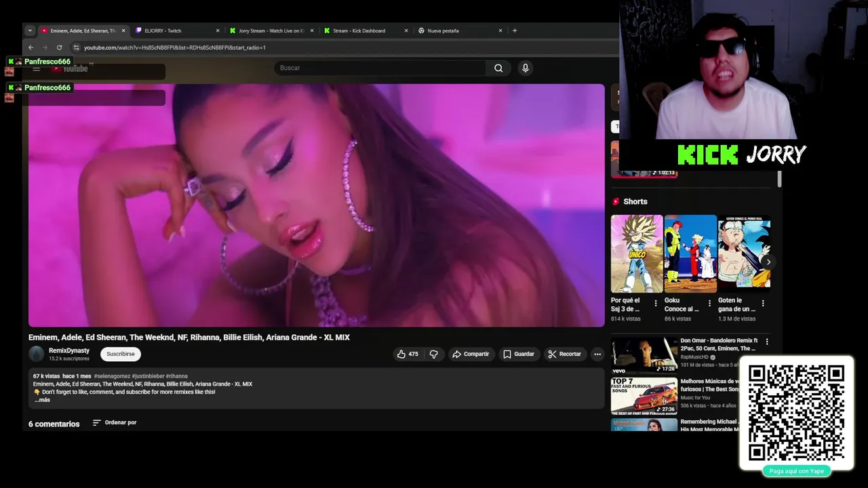
Task: Open options for Don Omar Bandolero Remix video
Action: tap(767, 342)
